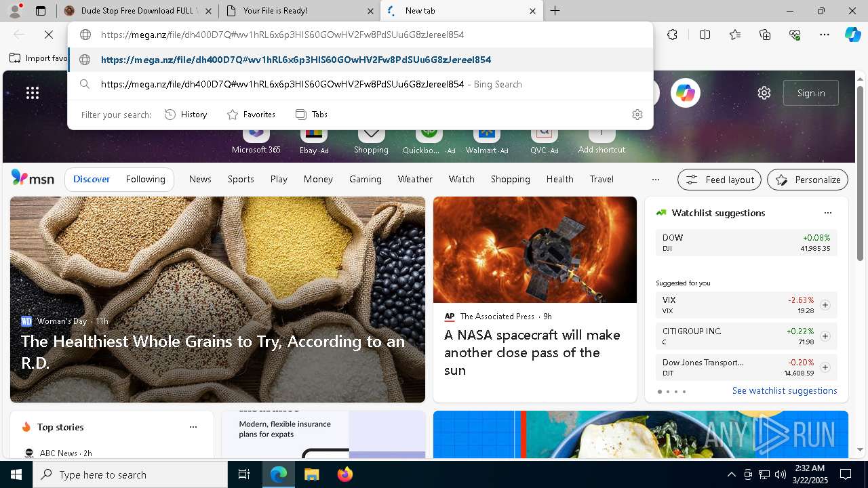This screenshot has width=868, height=488.
Task: Open Edge Settings and more menu
Action: [825, 35]
